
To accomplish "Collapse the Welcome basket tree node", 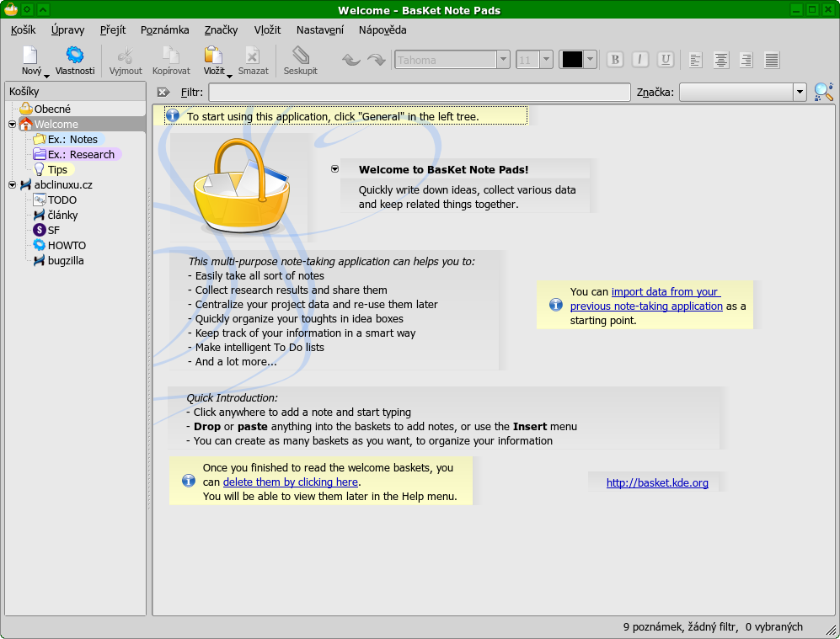I will [13, 124].
